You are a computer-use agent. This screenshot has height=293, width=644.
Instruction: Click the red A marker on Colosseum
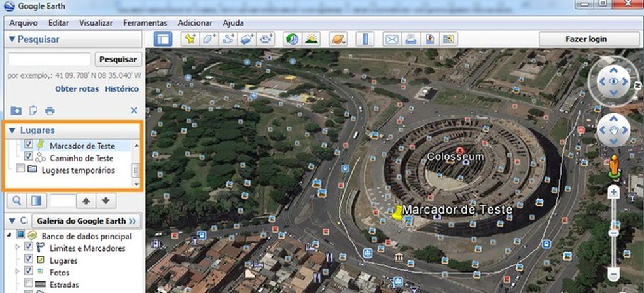coord(460,151)
